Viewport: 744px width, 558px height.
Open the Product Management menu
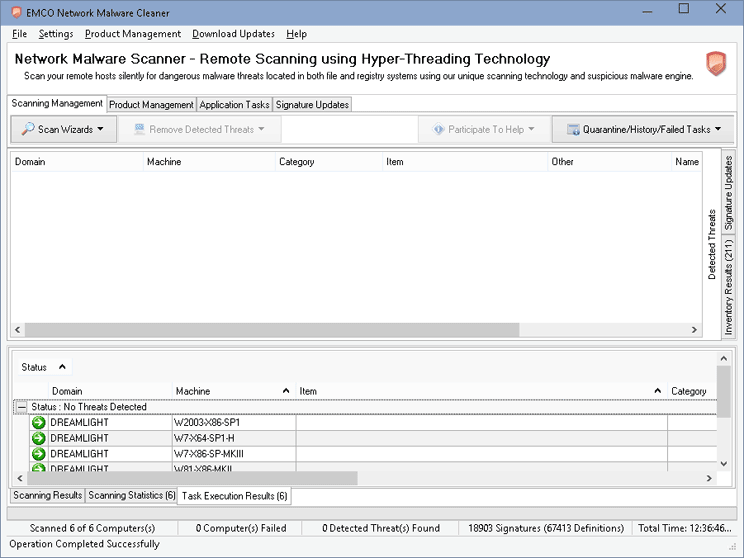pyautogui.click(x=133, y=34)
